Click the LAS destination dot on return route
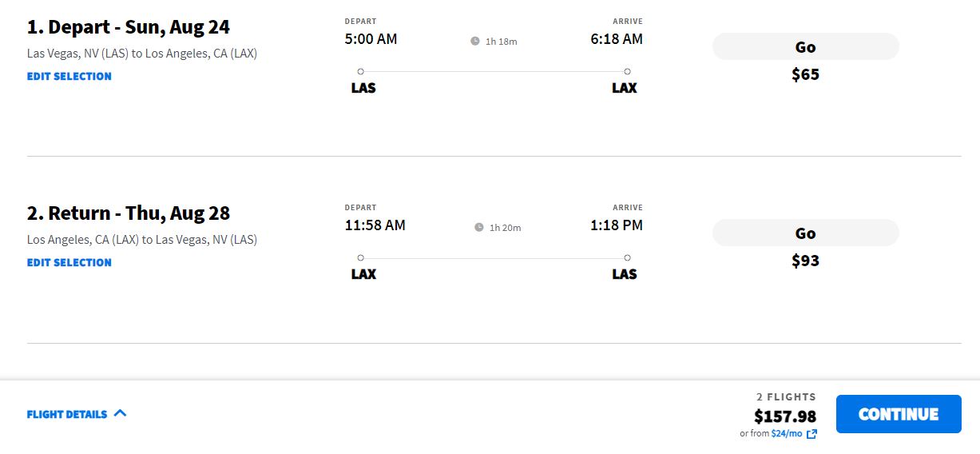Viewport: 980px width, 454px height. pos(628,257)
